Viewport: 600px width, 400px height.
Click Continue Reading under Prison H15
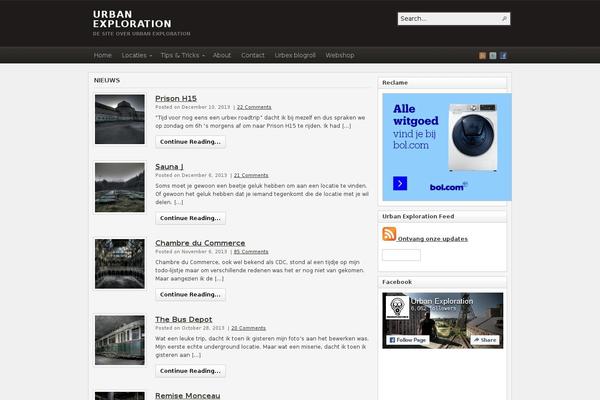pos(190,142)
